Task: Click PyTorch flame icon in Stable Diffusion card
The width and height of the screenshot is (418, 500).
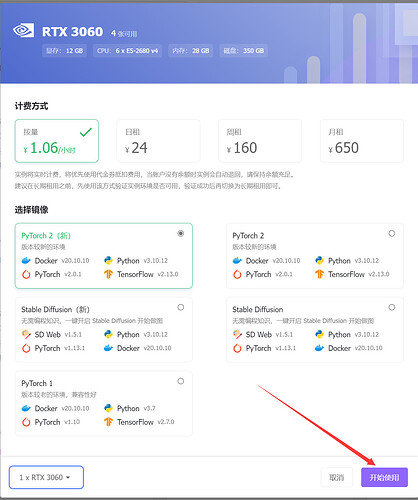Action: click(x=237, y=348)
